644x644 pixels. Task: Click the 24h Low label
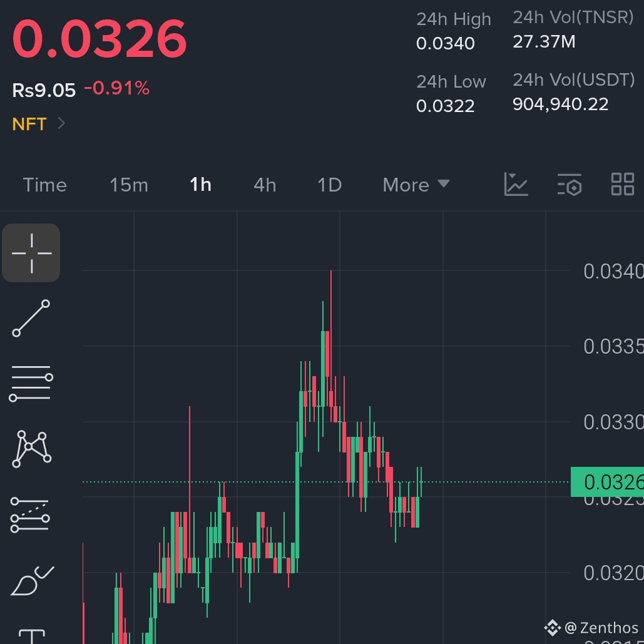point(451,82)
